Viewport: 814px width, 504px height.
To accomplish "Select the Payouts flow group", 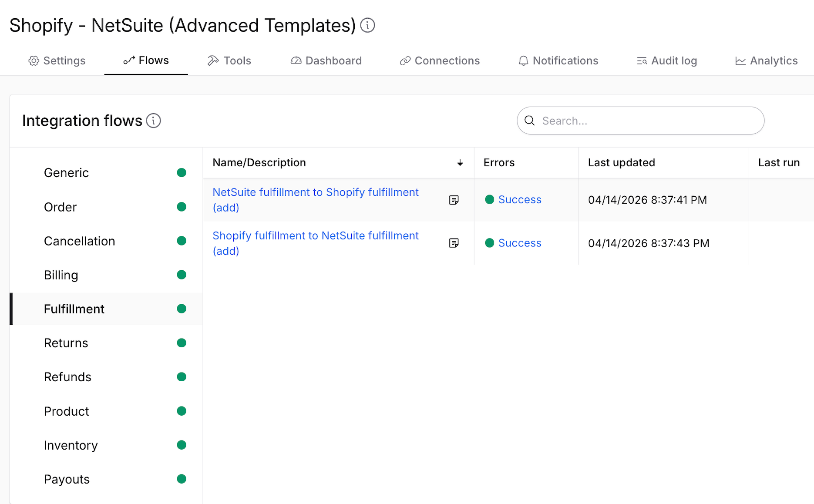I will click(x=106, y=479).
